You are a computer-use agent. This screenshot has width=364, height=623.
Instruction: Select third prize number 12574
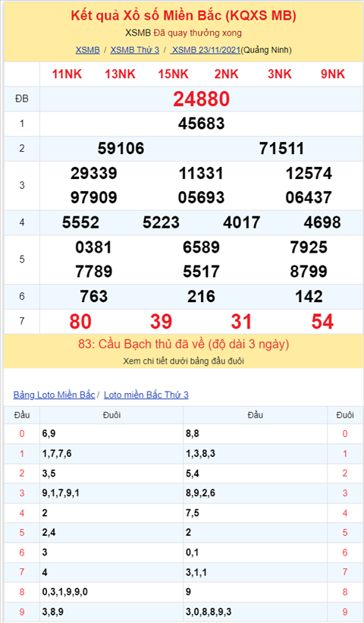coord(309,173)
